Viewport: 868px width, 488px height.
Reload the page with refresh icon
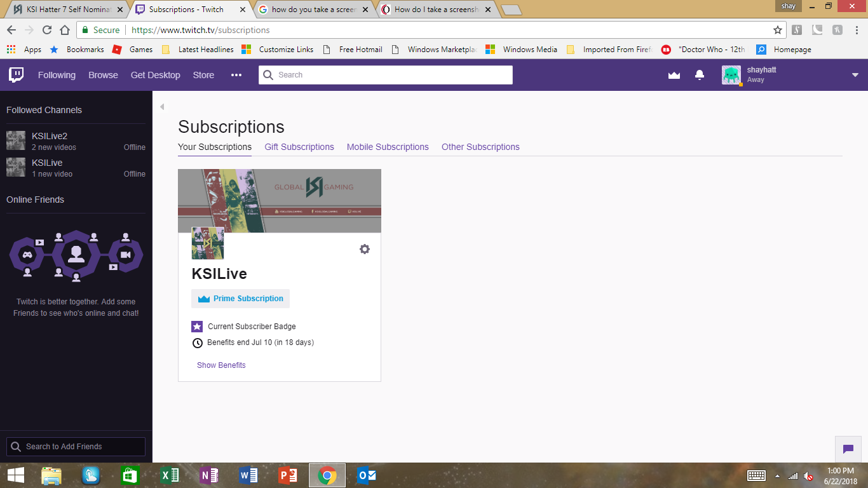[x=47, y=30]
